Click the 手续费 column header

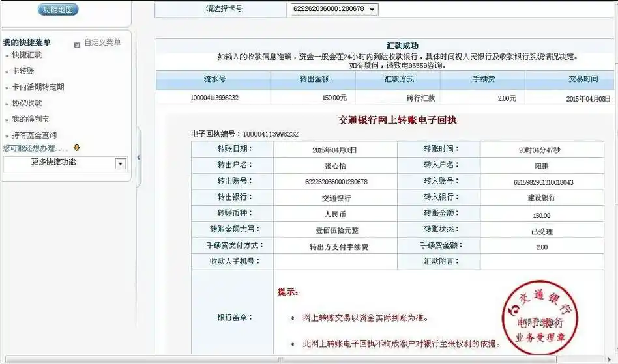(484, 79)
